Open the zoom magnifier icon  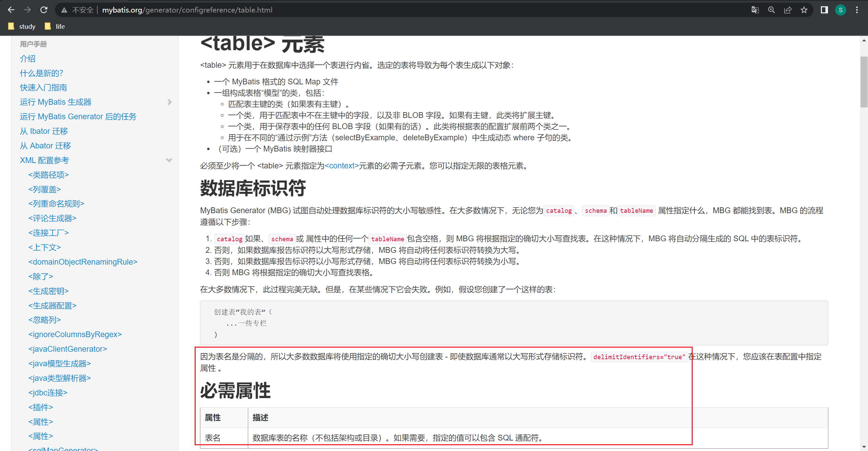click(771, 10)
